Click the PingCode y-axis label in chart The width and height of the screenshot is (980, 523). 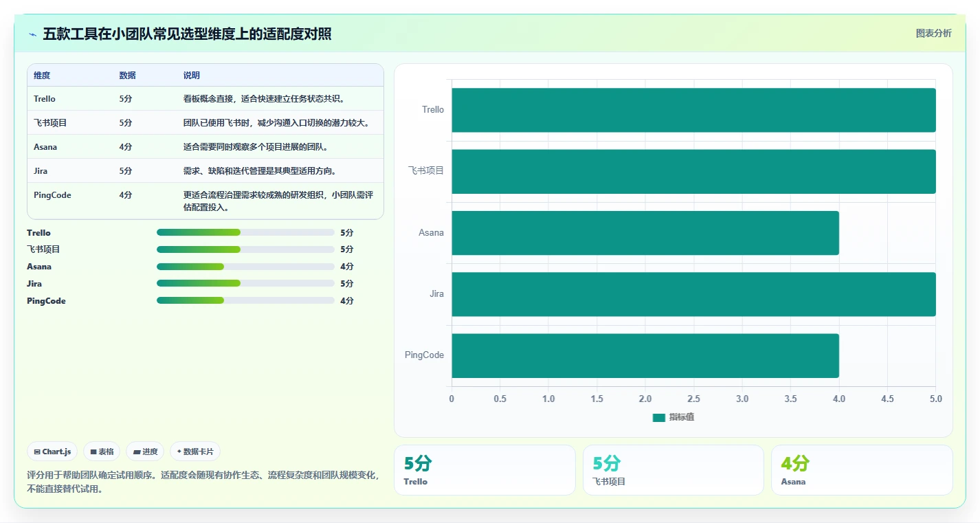click(x=424, y=355)
